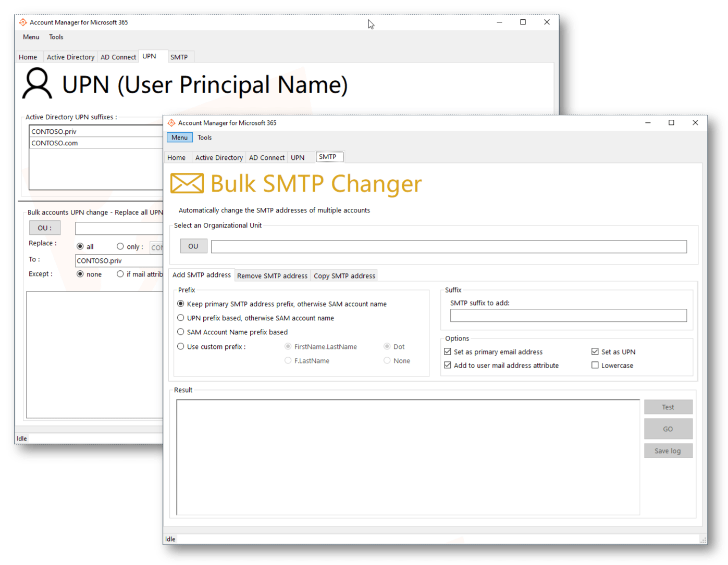Maximize the back UPN window
This screenshot has width=728, height=565.
523,22
